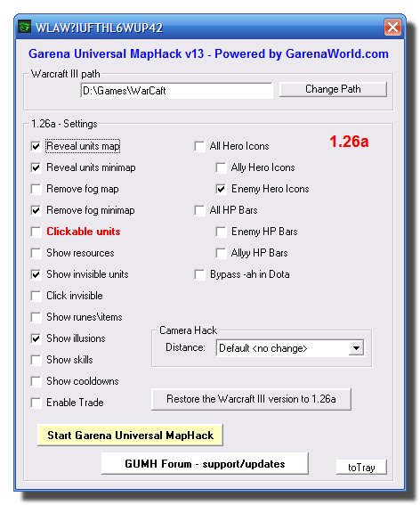
Task: Click the window title WLAW?IUFTHL6WUP42
Action: pyautogui.click(x=99, y=28)
